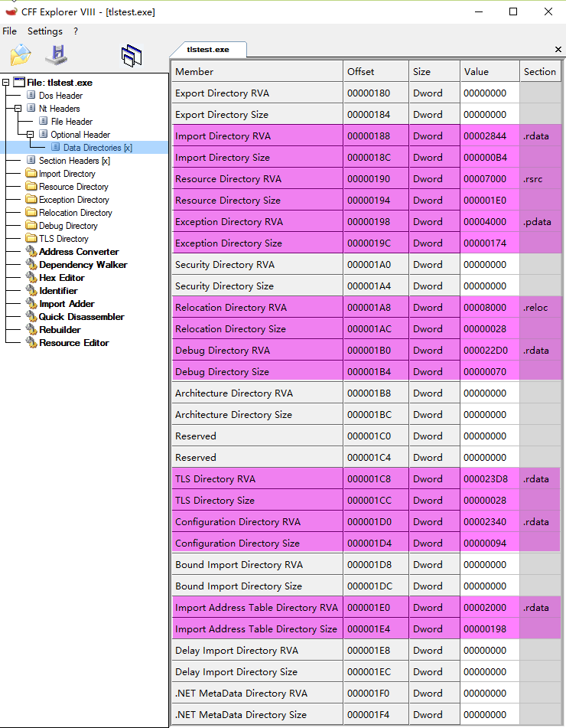Click the Address Converter tool icon
566x728 pixels.
[31, 251]
